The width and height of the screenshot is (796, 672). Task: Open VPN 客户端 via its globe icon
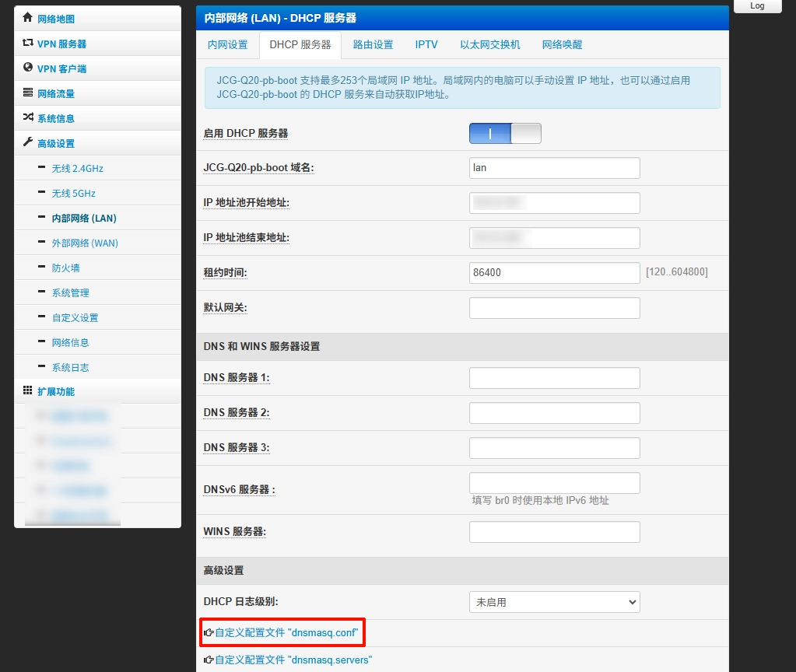28,68
